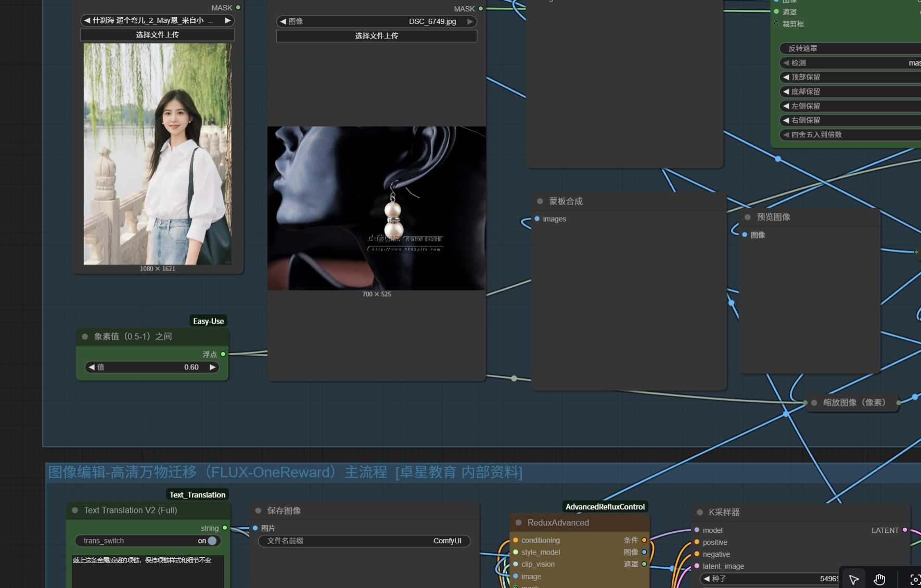
Task: Increase the 值 0.60 using right arrow
Action: (x=212, y=367)
